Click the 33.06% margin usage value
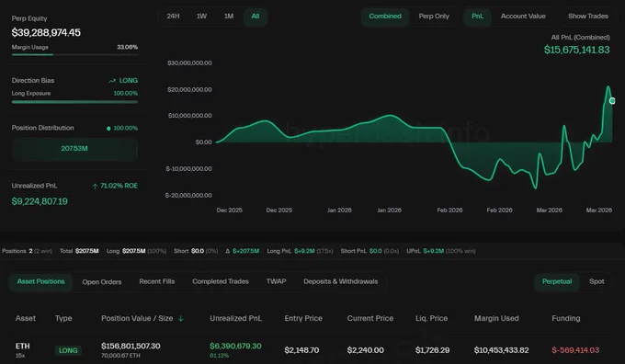The width and height of the screenshot is (625, 364). point(127,47)
